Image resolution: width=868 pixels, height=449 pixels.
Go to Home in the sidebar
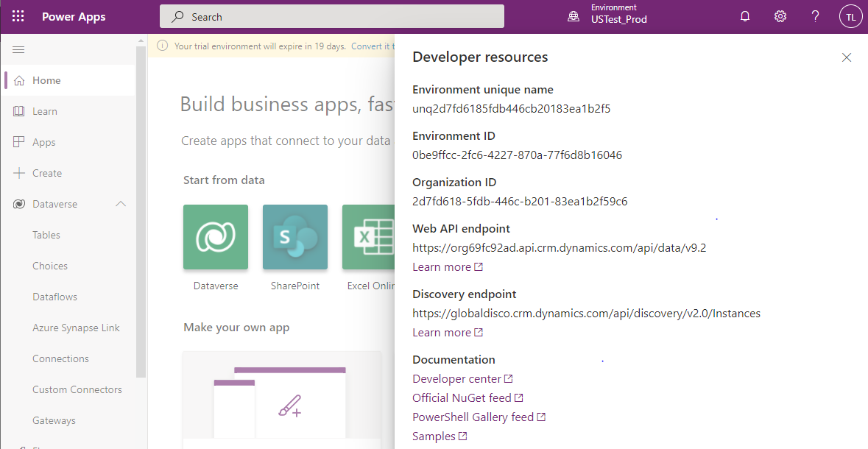pos(68,80)
